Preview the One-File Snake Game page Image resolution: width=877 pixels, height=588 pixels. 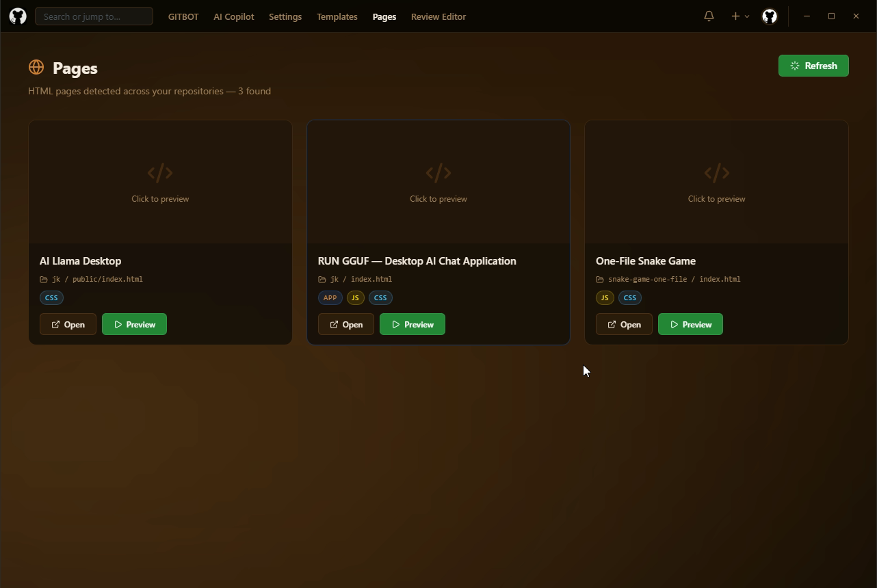point(690,325)
